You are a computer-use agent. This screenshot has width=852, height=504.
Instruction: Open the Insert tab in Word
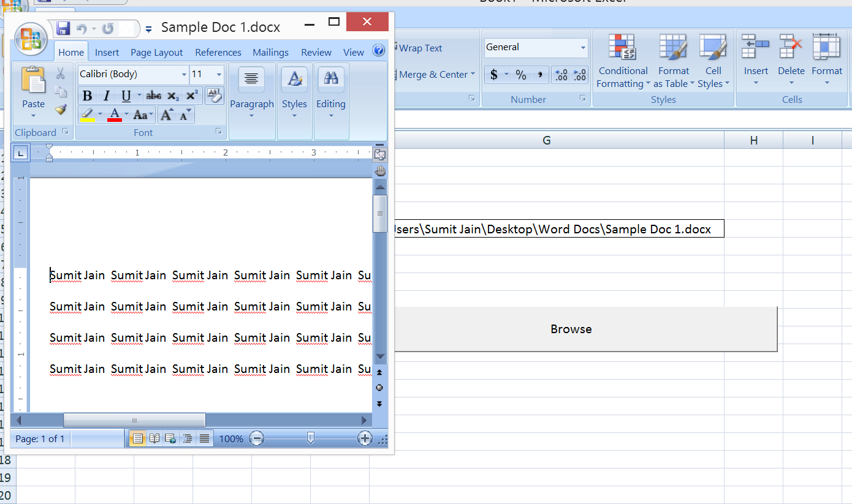click(x=107, y=53)
